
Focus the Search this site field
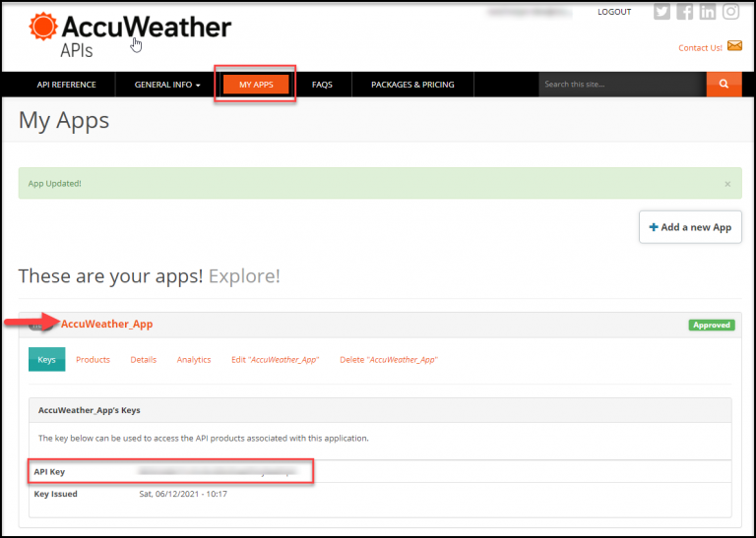[x=622, y=85]
